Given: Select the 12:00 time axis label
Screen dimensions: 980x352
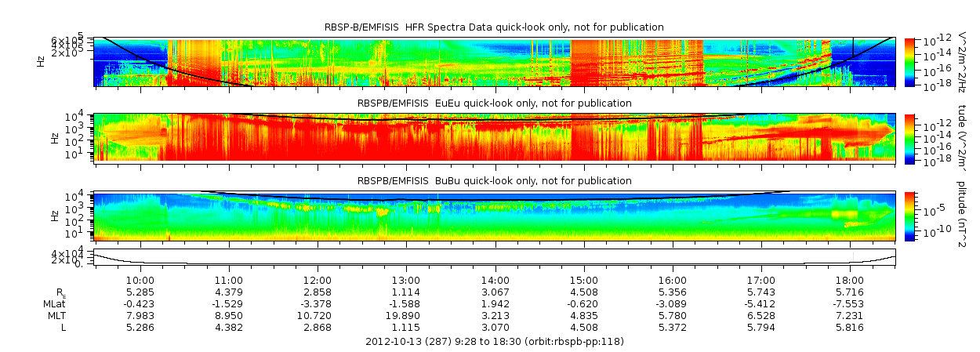Looking at the screenshot, I should tap(317, 280).
